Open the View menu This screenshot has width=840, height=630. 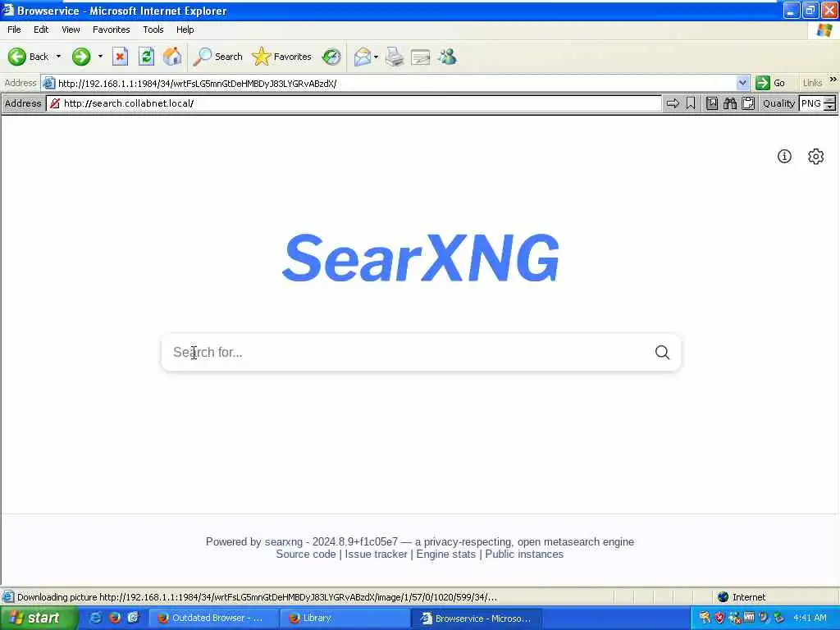pyautogui.click(x=71, y=30)
